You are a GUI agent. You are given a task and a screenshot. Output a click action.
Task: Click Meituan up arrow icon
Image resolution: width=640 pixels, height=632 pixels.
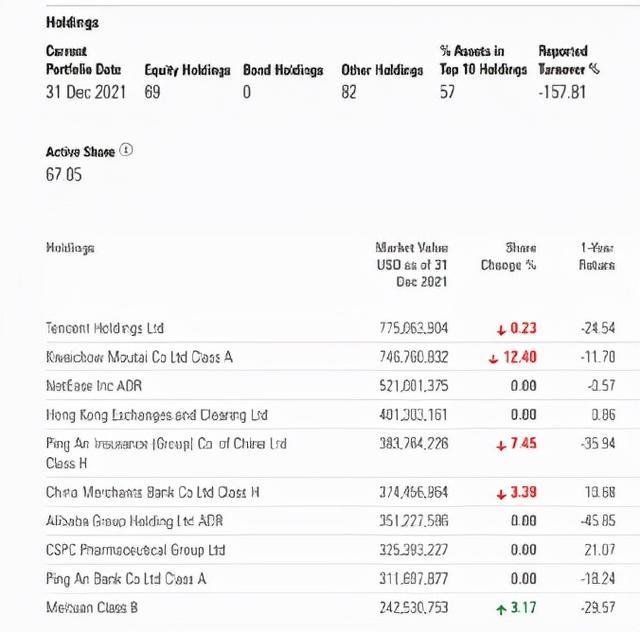pyautogui.click(x=501, y=610)
